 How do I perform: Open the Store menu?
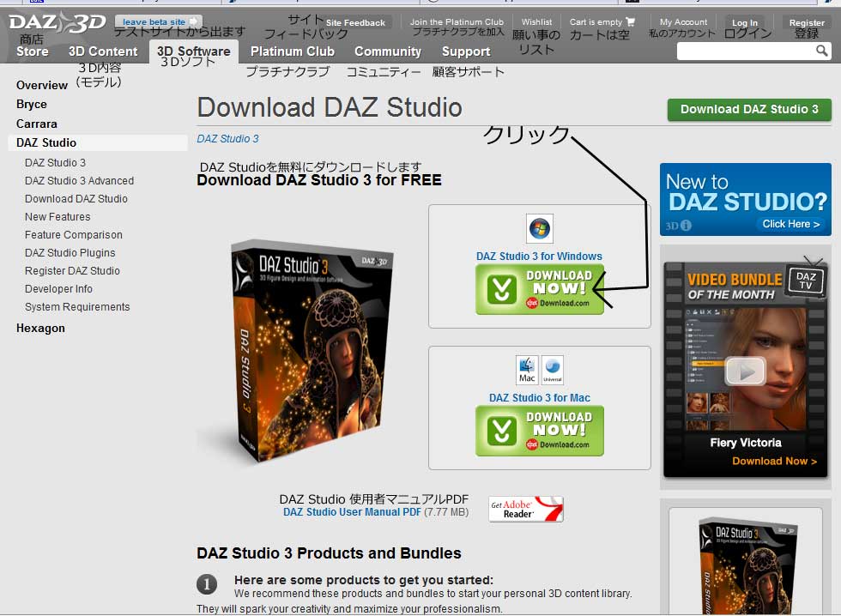pyautogui.click(x=33, y=51)
